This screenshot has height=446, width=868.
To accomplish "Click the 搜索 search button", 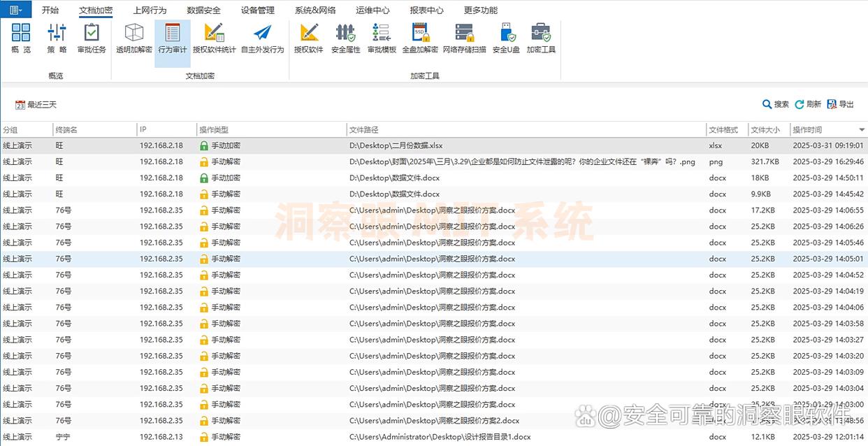I will pyautogui.click(x=776, y=104).
